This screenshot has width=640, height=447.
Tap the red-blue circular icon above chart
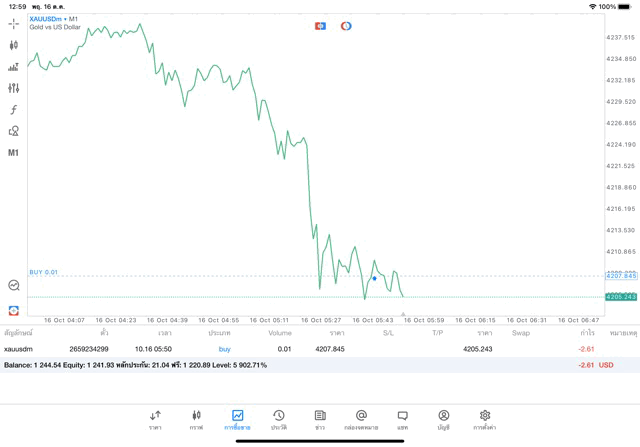pyautogui.click(x=346, y=26)
